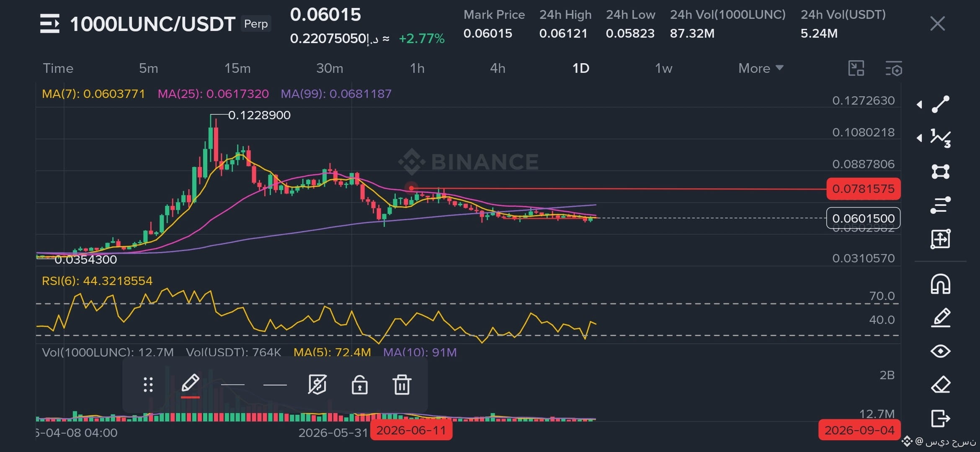Click the 0.0354300 low price marker
Image resolution: width=980 pixels, height=452 pixels.
86,259
